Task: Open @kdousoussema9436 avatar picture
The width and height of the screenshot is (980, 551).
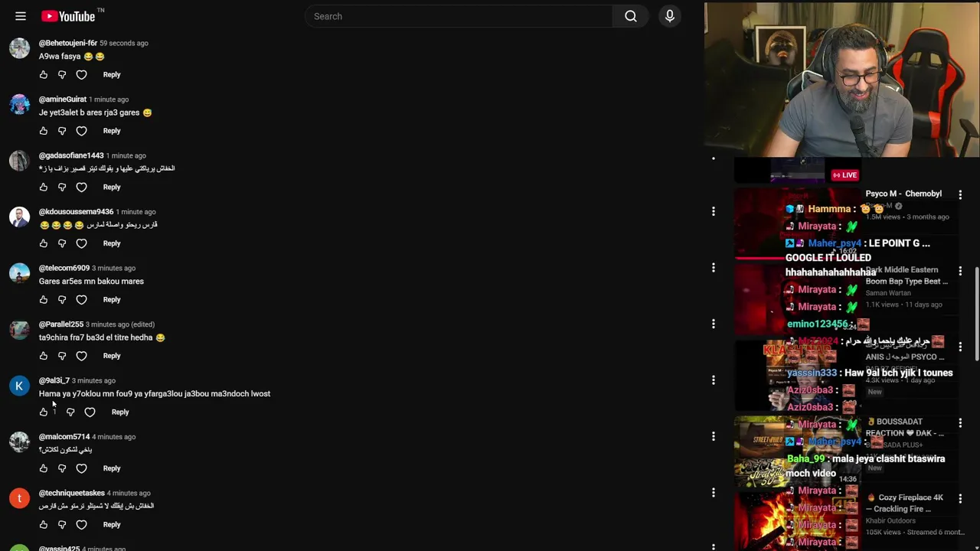Action: tap(19, 217)
